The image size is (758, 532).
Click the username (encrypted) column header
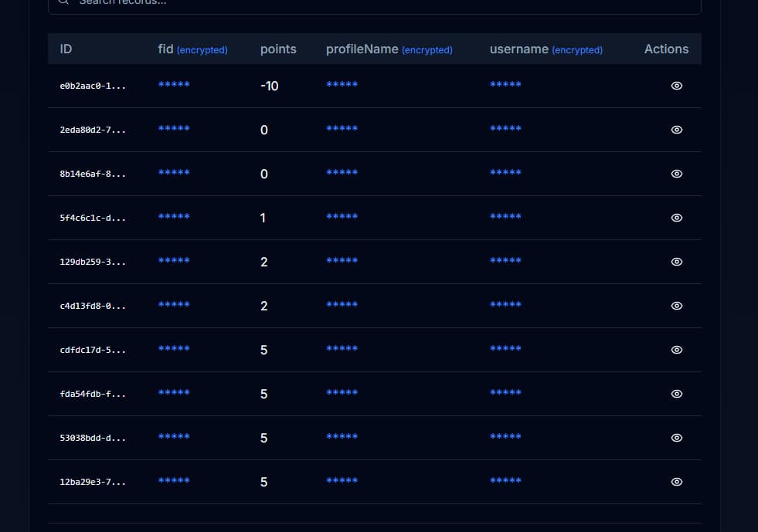click(x=546, y=49)
